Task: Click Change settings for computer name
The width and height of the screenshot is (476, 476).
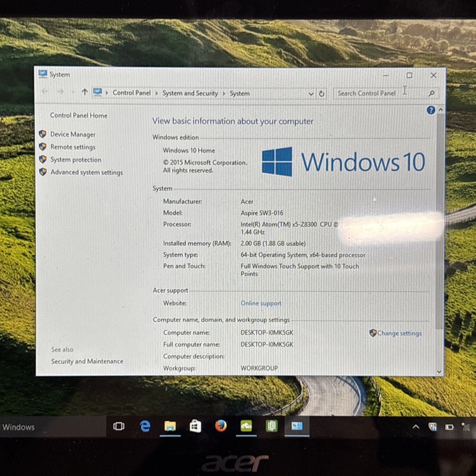Action: 399,333
